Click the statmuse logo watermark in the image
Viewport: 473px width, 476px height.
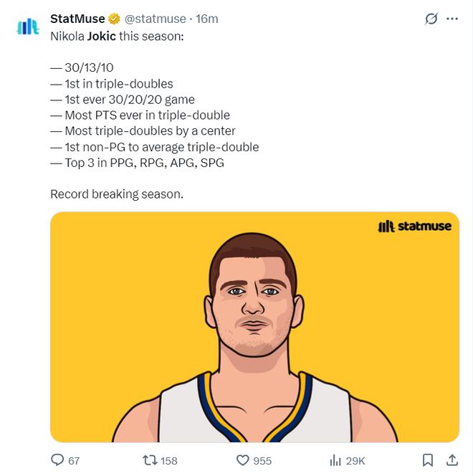pyautogui.click(x=414, y=226)
